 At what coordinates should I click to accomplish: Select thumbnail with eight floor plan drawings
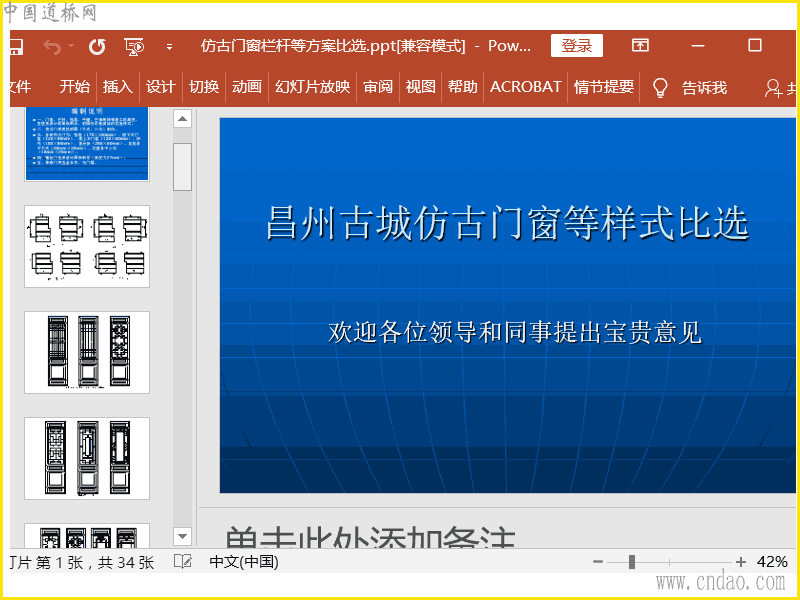pos(87,246)
